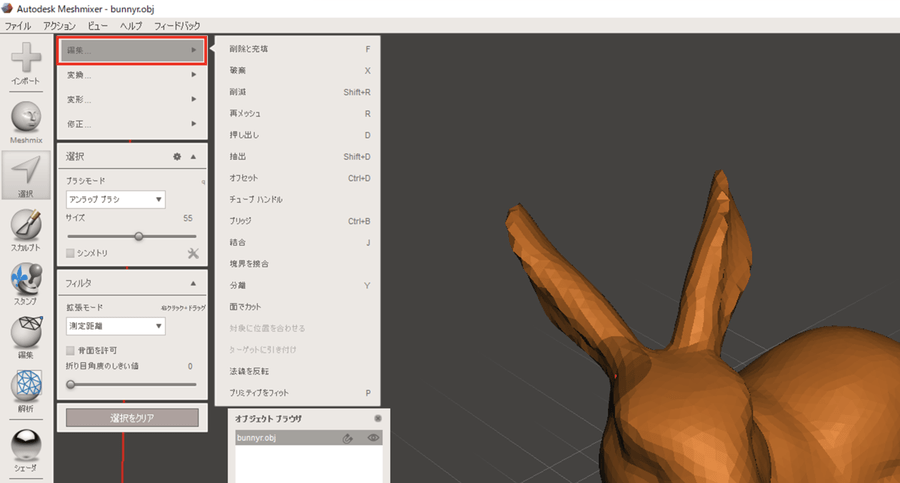Expand the 変換... submenu row
Viewport: 900px width, 483px height.
click(131, 75)
